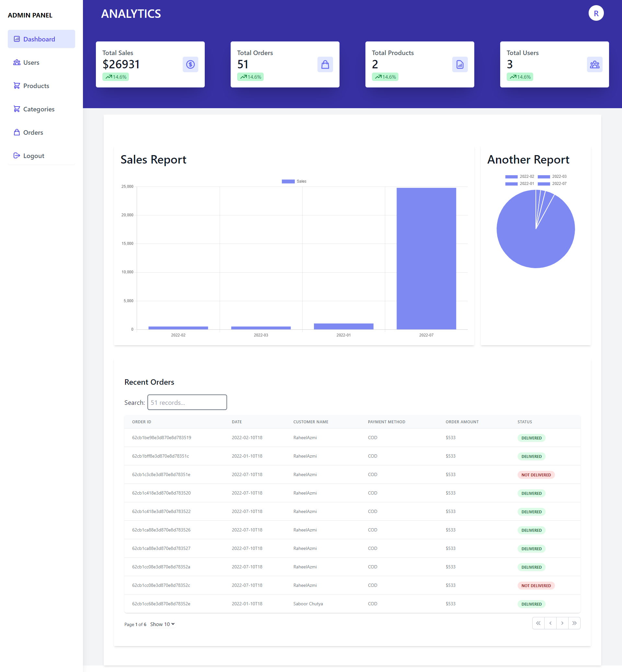Jump to last page using double chevron
Image resolution: width=622 pixels, height=672 pixels.
pyautogui.click(x=575, y=623)
